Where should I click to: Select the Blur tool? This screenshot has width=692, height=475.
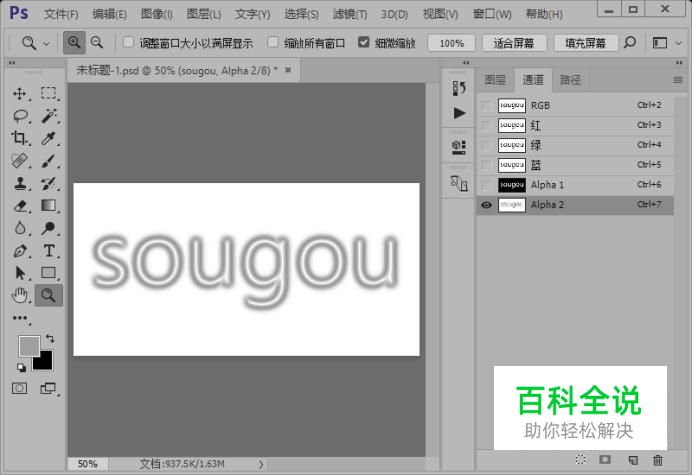[x=19, y=228]
